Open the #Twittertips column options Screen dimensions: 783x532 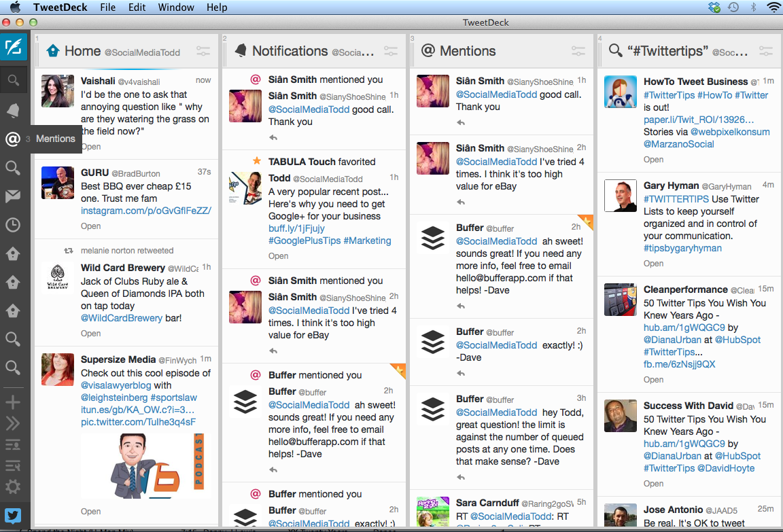[x=766, y=51]
